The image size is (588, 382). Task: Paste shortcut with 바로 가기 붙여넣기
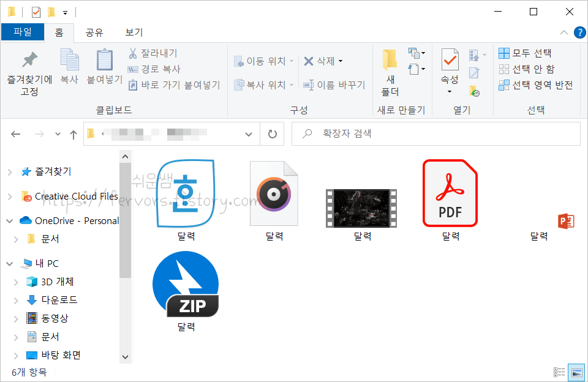(x=174, y=85)
